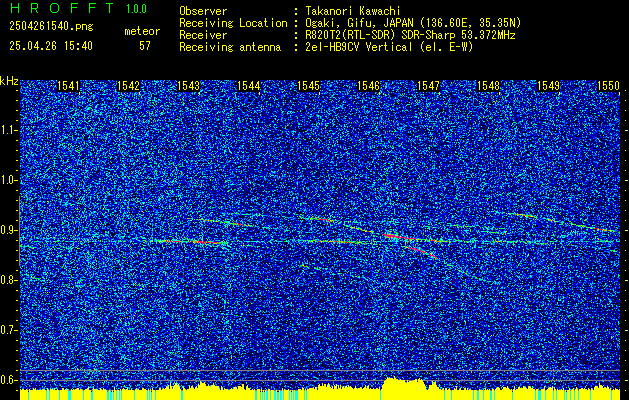This screenshot has height=400, width=629.
Task: Click the 0.7 kHz axis label
Action: (8, 330)
